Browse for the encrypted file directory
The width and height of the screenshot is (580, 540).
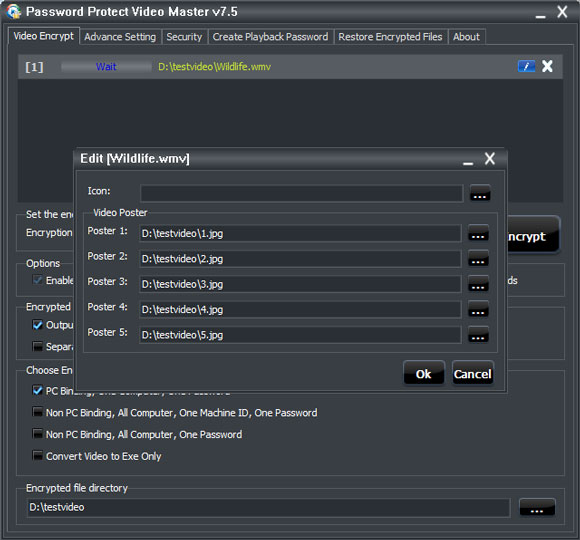tap(537, 507)
